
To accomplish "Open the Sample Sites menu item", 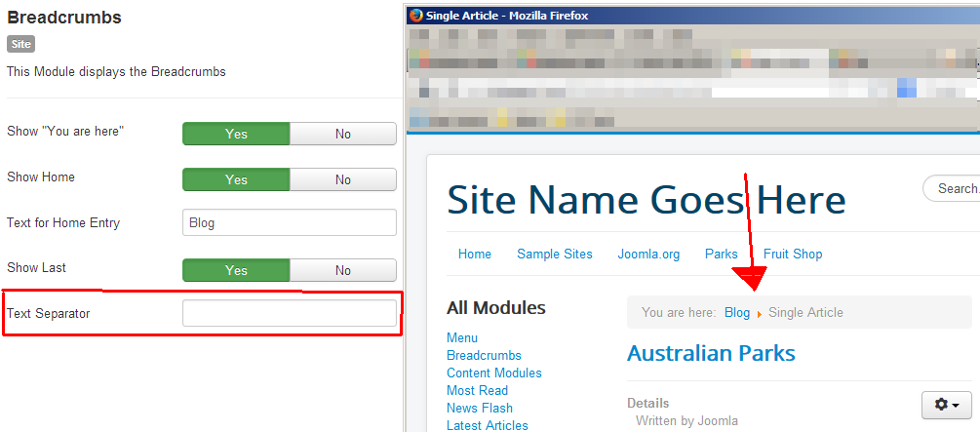I will tap(554, 254).
